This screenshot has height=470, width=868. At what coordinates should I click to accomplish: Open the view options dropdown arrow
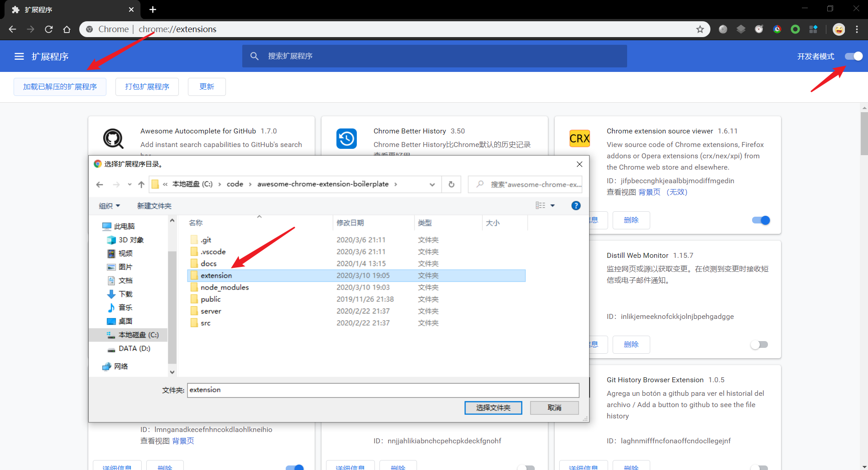552,205
